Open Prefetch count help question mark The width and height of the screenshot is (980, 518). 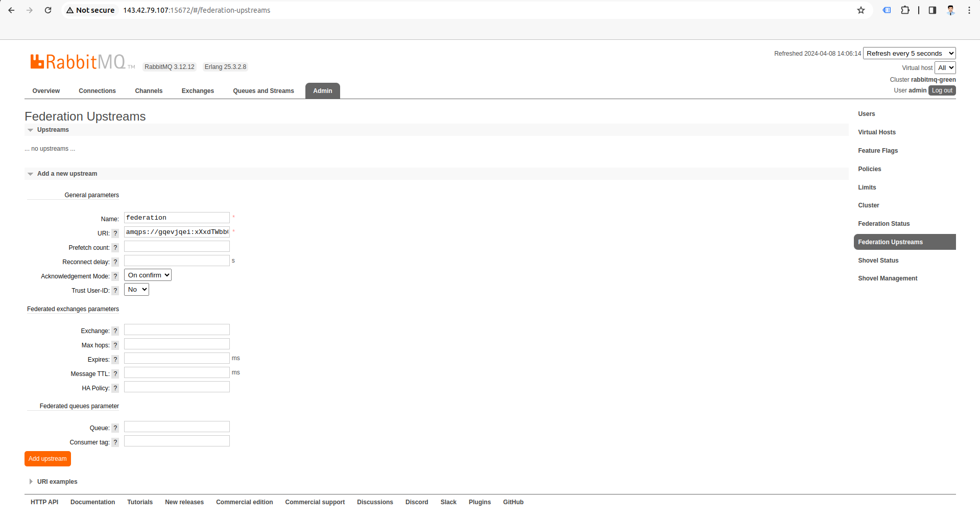pyautogui.click(x=115, y=248)
